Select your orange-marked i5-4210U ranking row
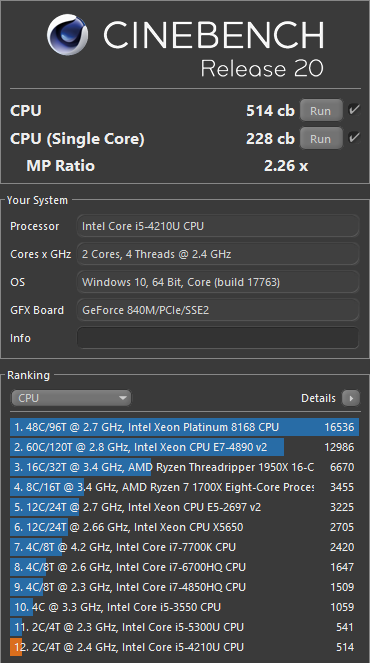This screenshot has height=663, width=370. (x=185, y=647)
